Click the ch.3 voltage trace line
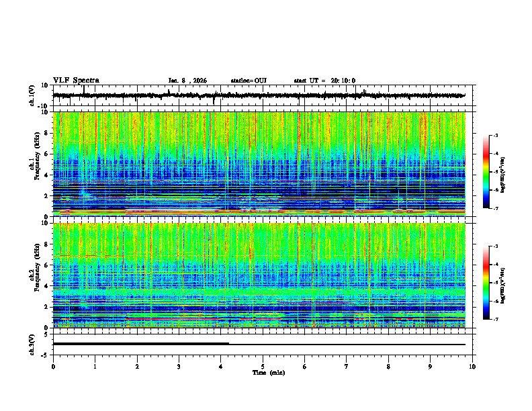 pos(259,345)
